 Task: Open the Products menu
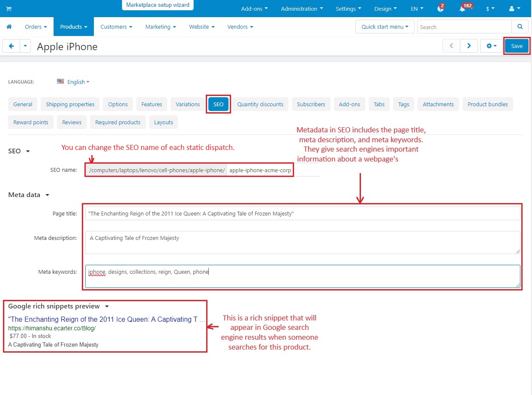[73, 27]
